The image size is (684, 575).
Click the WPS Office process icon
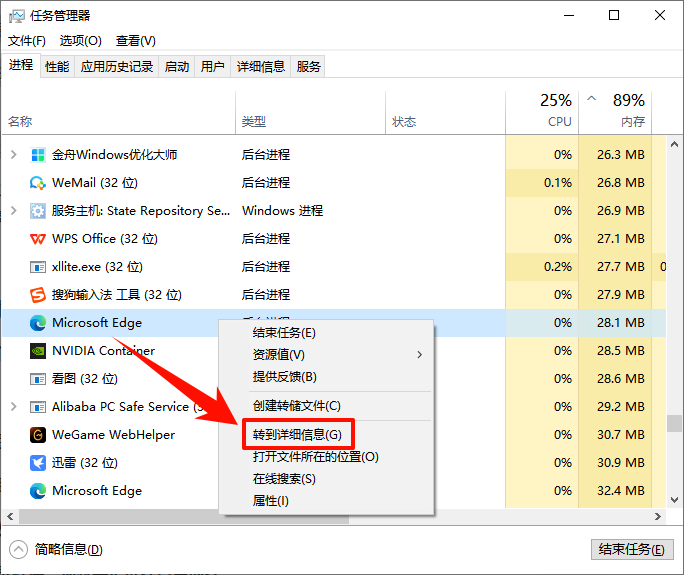38,239
